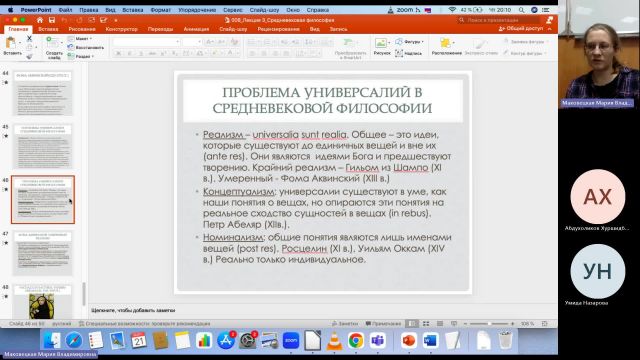Click language indicator русский in status bar
The image size is (640, 360).
pos(62,324)
